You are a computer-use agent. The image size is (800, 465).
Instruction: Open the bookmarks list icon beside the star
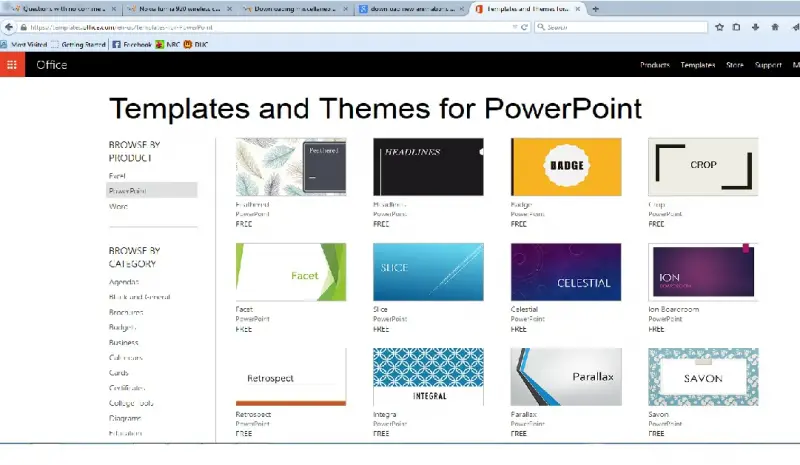(736, 27)
